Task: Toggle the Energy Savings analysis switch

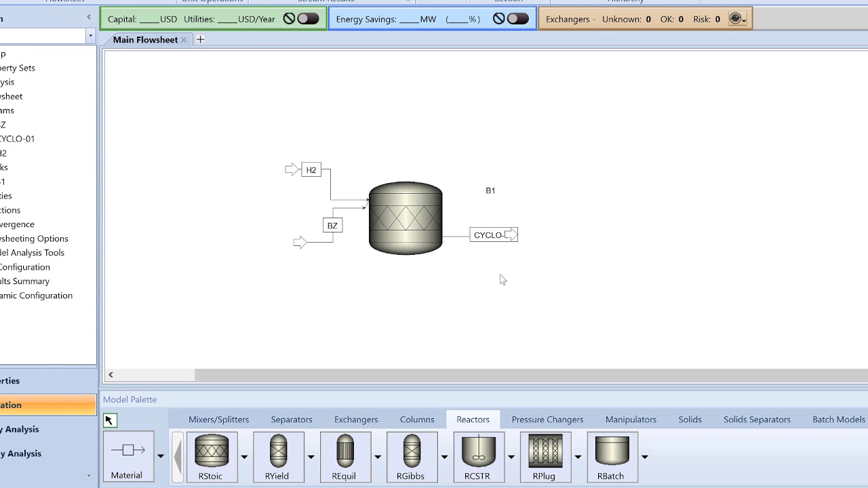Action: [x=517, y=19]
